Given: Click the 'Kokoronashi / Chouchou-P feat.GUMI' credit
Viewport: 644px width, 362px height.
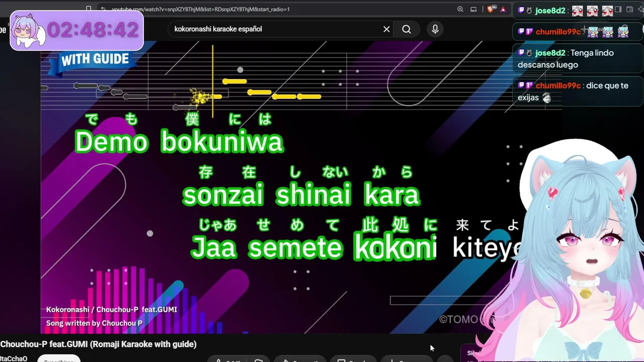Looking at the screenshot, I should (112, 310).
